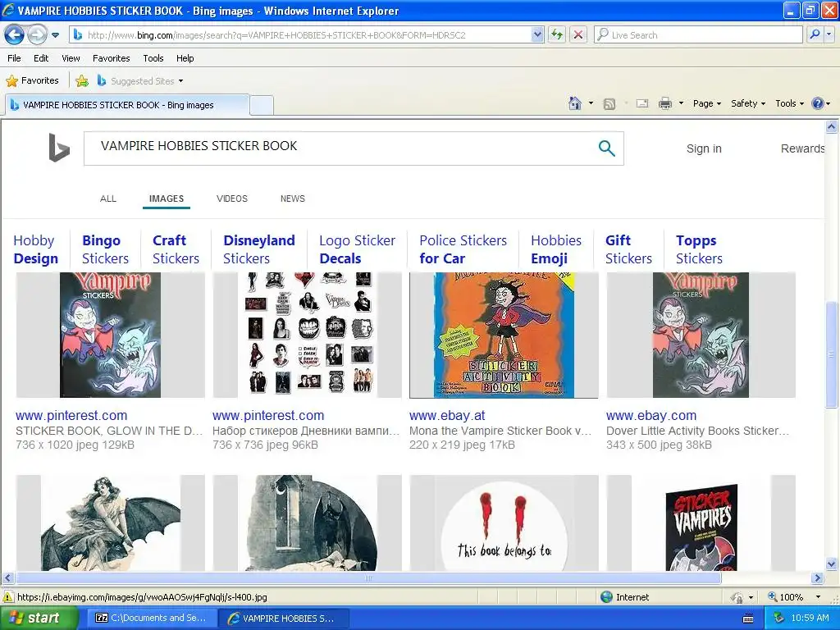The image size is (840, 630).
Task: Click the Live Search input box
Action: [x=698, y=34]
